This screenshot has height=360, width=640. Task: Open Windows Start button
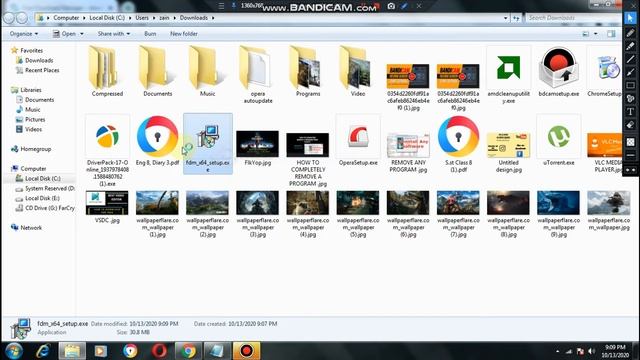click(13, 351)
